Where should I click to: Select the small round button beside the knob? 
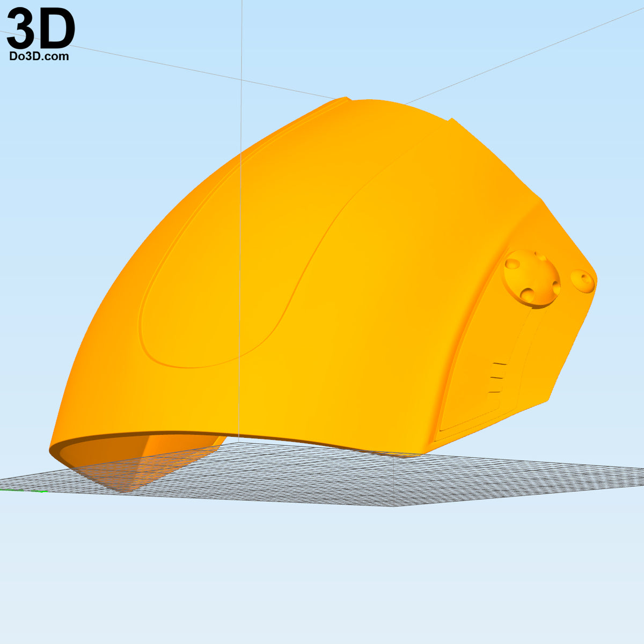click(582, 282)
